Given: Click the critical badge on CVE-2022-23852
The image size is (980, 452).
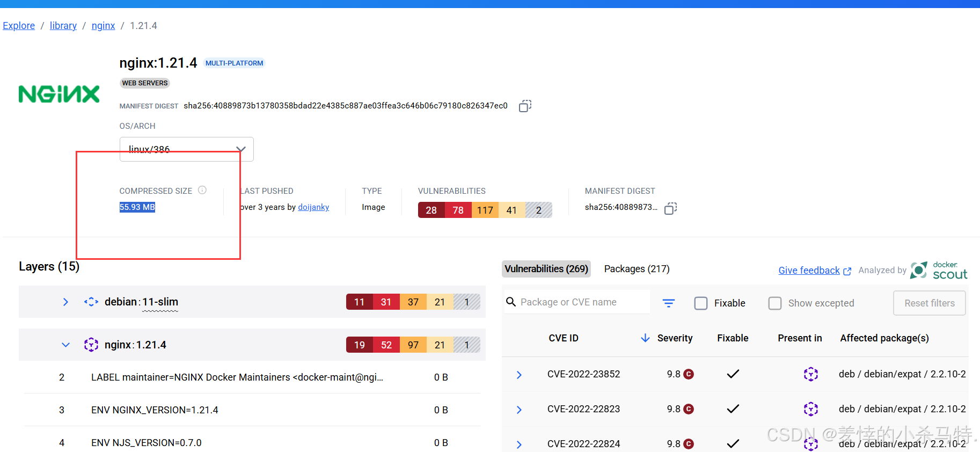Looking at the screenshot, I should 689,374.
